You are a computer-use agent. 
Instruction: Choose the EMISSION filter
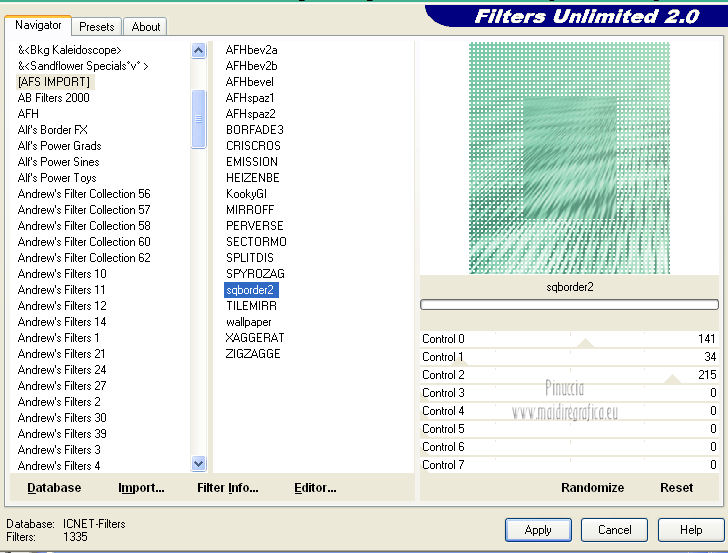(252, 162)
